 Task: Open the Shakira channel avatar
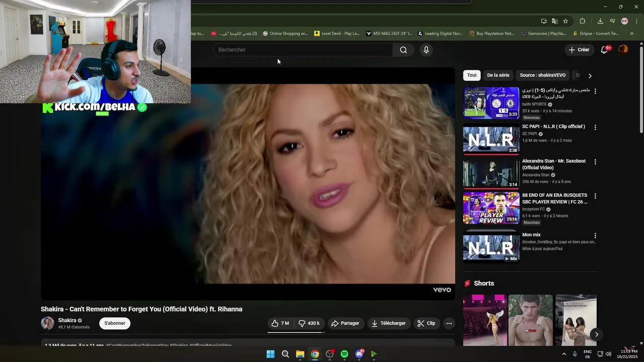[x=47, y=323]
